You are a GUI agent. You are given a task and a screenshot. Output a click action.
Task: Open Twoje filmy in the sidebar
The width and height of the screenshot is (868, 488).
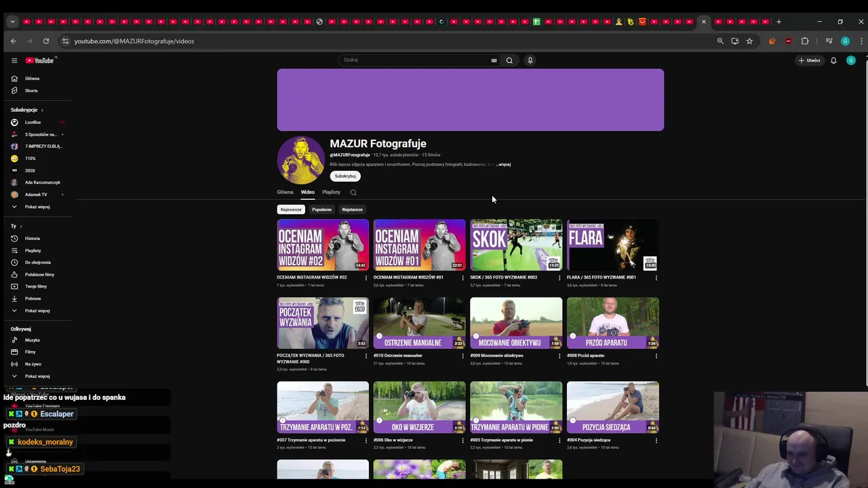tap(35, 287)
